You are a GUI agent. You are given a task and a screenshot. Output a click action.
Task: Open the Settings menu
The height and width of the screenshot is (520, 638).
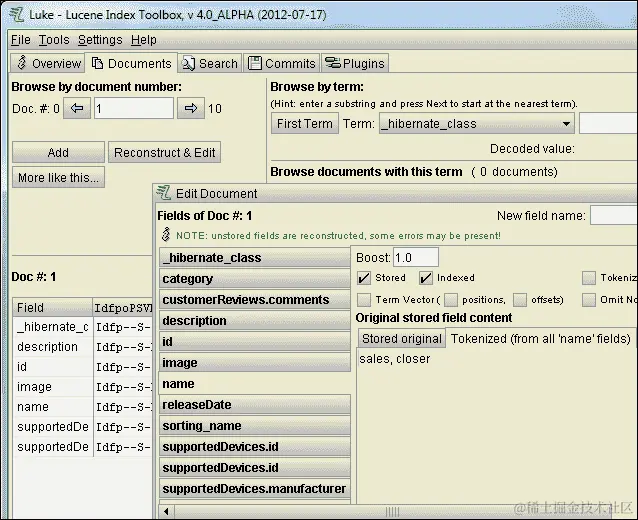pos(100,40)
